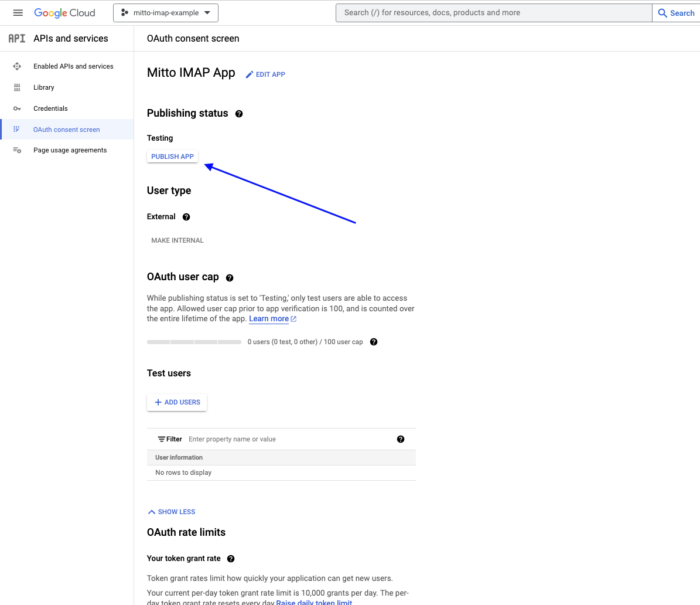Image resolution: width=700 pixels, height=605 pixels.
Task: Go to the Library page
Action: [44, 87]
